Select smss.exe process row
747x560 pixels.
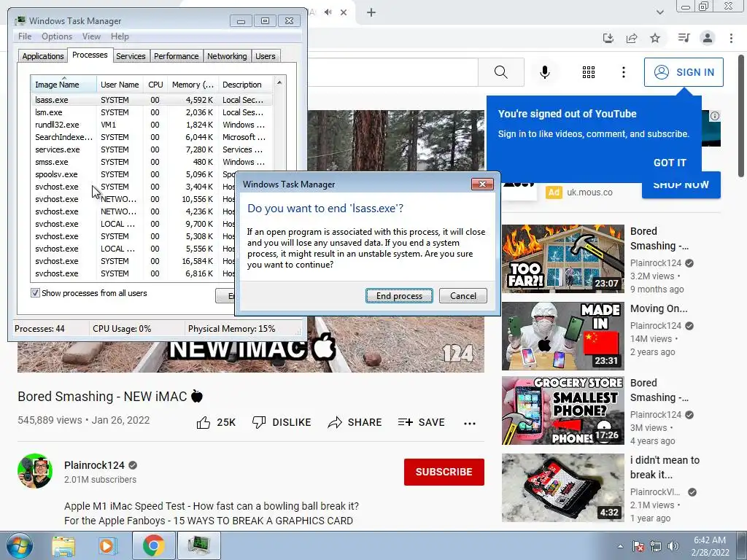tap(152, 162)
